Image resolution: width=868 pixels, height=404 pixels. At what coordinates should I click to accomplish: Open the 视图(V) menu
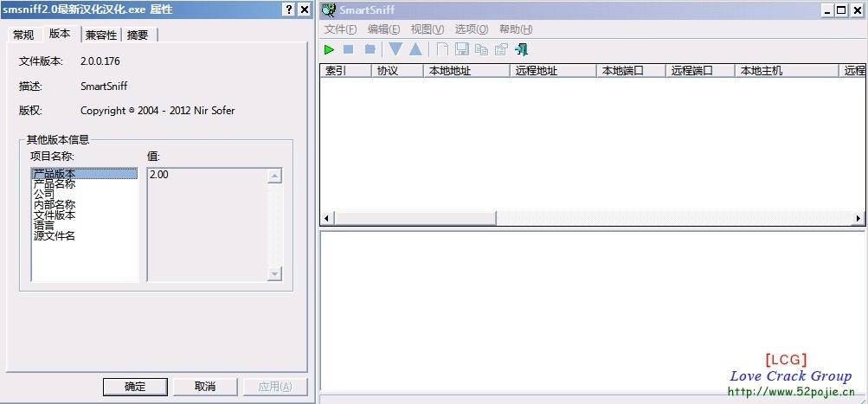coord(428,29)
